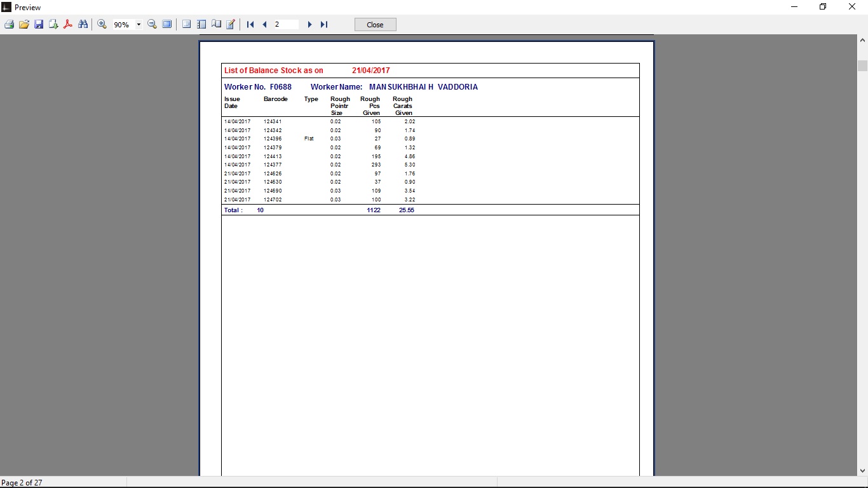The width and height of the screenshot is (868, 488).
Task: Click the report date 21/04/2017 in the title
Action: coord(371,71)
